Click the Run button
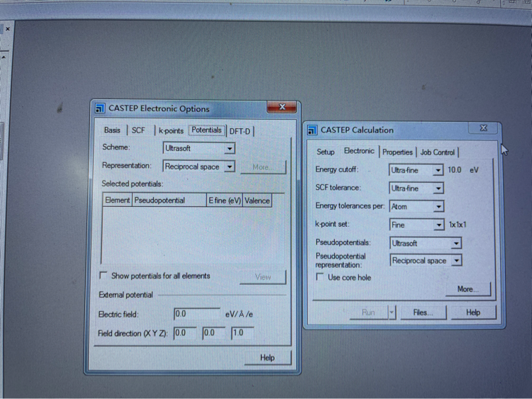Screen dimensions: 532x399 tap(368, 313)
